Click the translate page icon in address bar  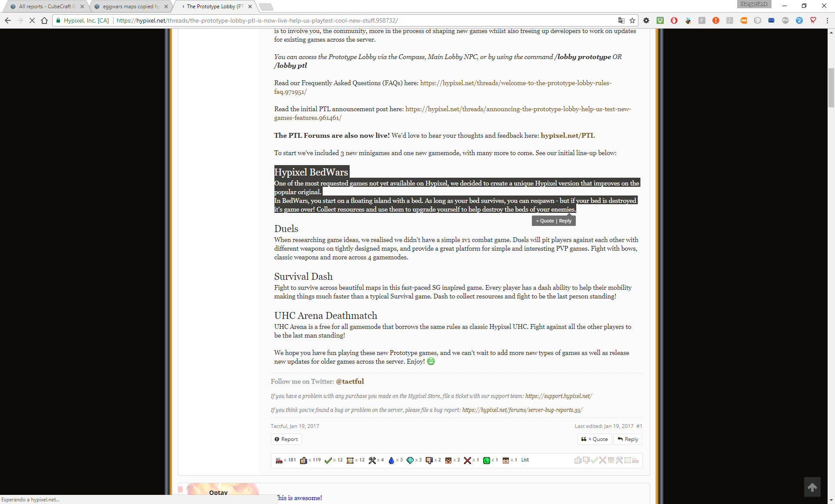pyautogui.click(x=621, y=20)
